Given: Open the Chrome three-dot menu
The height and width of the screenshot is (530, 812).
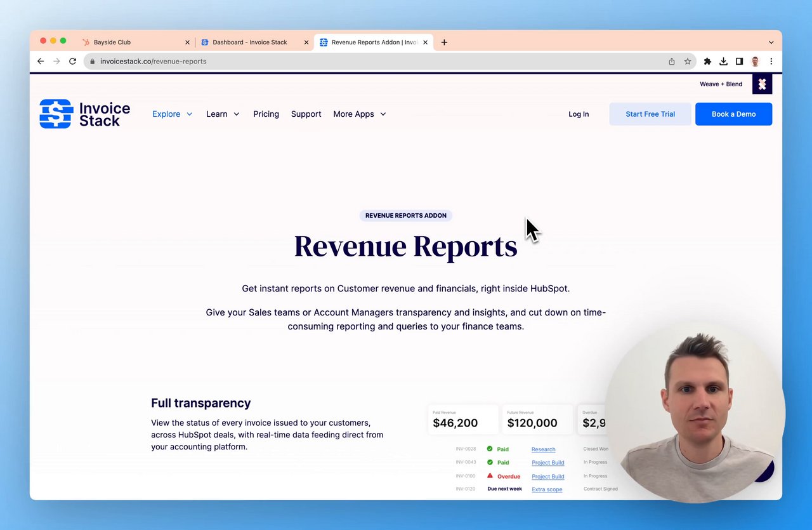Looking at the screenshot, I should [771, 62].
